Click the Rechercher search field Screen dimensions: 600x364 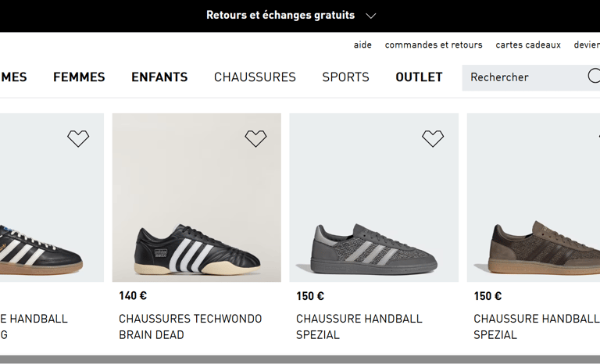click(x=523, y=77)
